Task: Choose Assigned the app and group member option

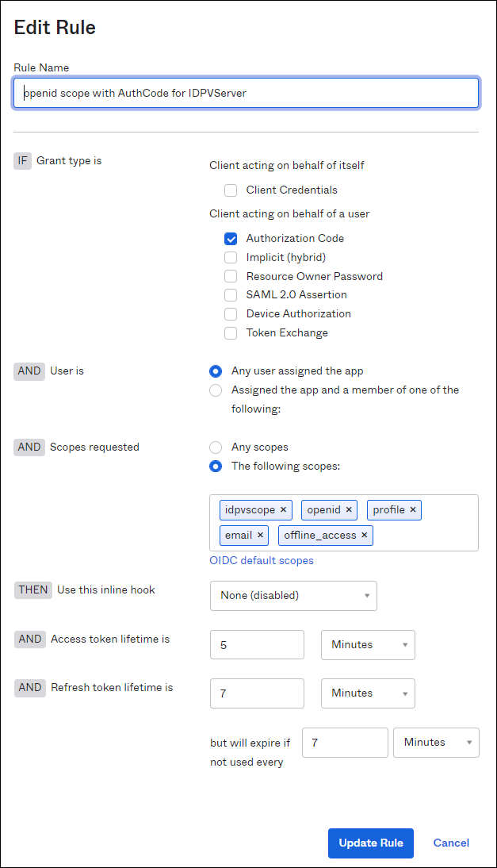Action: point(216,390)
